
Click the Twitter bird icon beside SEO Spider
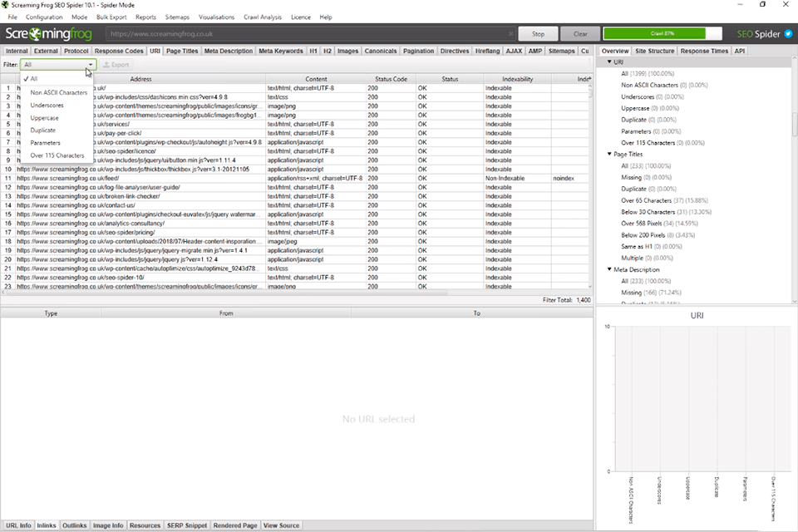coord(788,34)
